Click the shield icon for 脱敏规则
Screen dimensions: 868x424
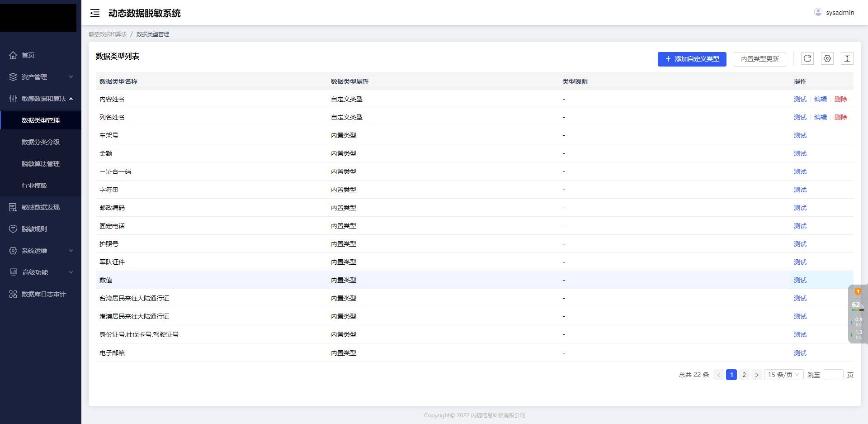click(x=13, y=229)
